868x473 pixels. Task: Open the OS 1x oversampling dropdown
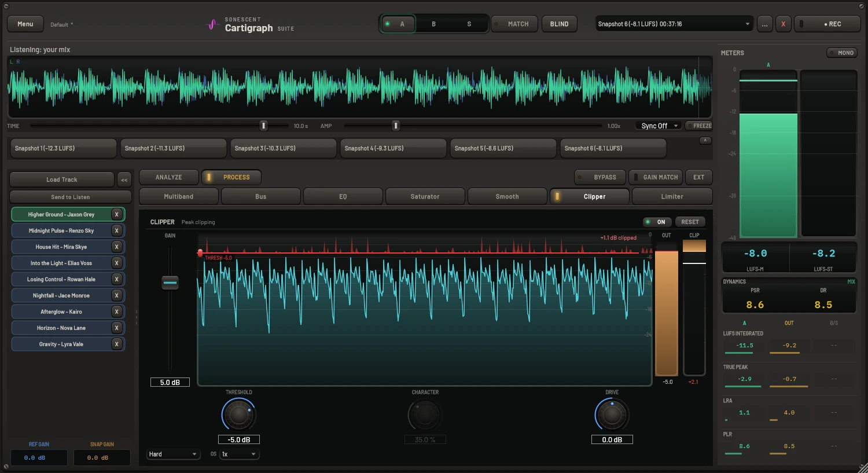pyautogui.click(x=239, y=454)
